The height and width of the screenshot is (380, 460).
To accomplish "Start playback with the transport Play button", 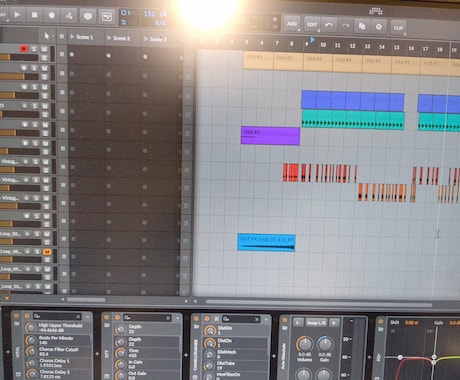I will [17, 15].
